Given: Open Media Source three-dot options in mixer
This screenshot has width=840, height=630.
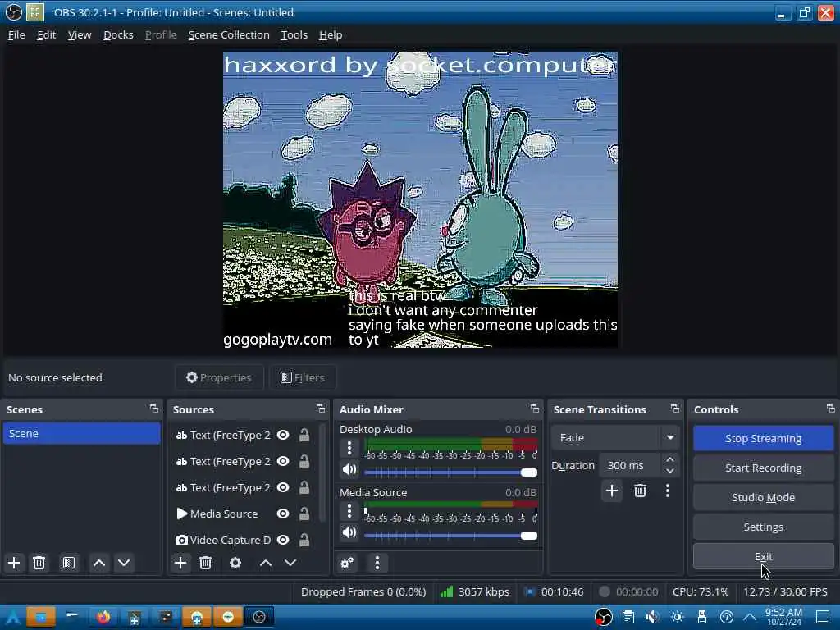Looking at the screenshot, I should 349,511.
